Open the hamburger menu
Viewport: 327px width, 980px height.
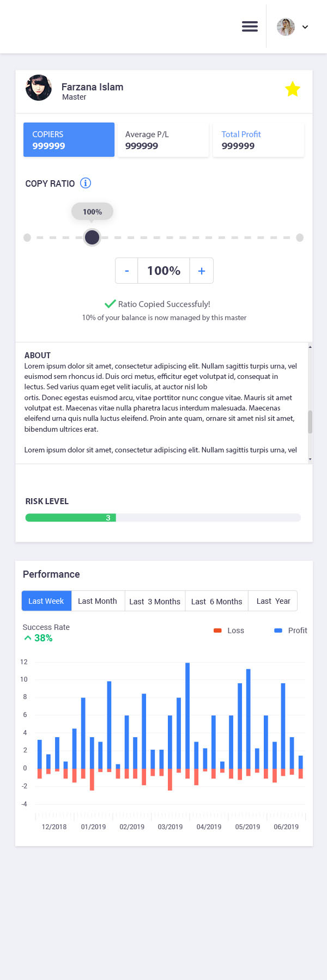(x=250, y=26)
